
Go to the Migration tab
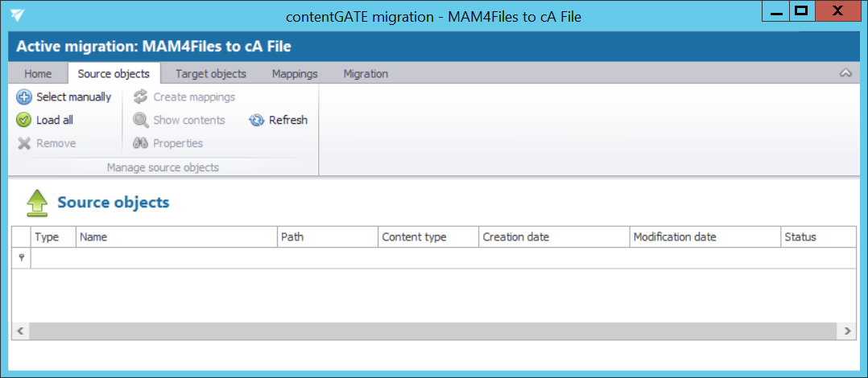coord(366,74)
